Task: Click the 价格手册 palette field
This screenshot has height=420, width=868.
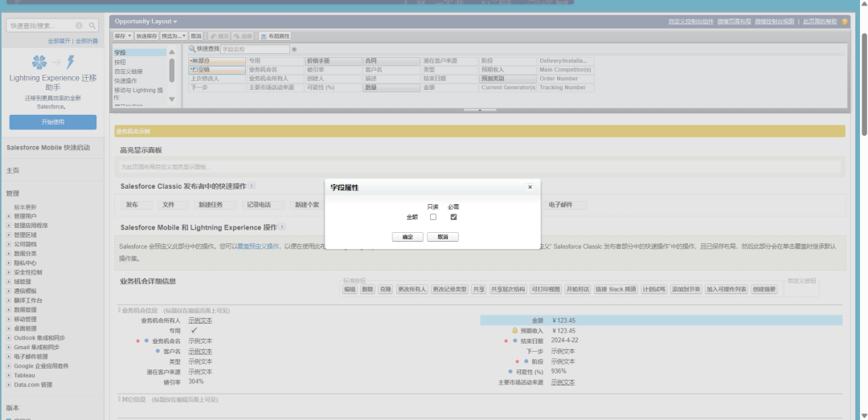Action: click(x=333, y=61)
